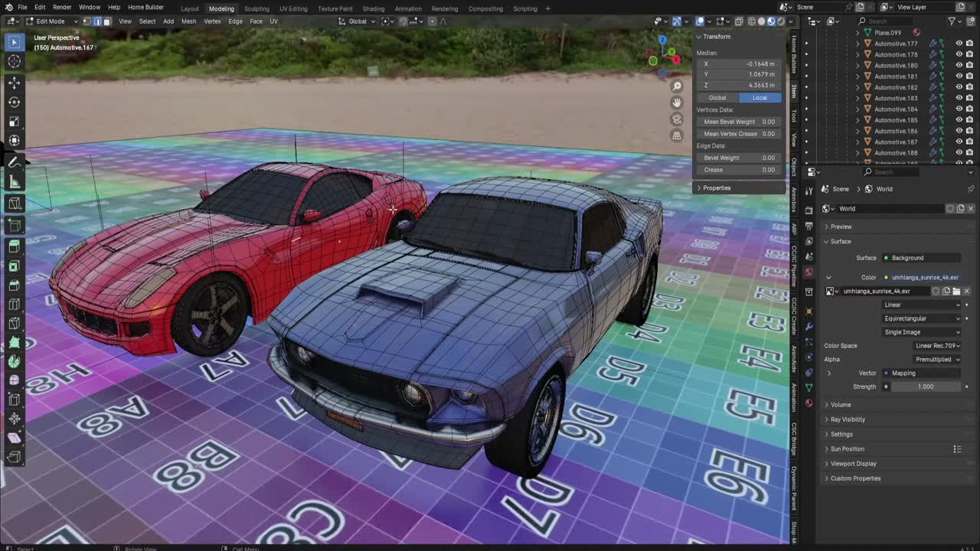Open the Equirectangular projection dropdown
Viewport: 980px width, 551px height.
coord(922,318)
